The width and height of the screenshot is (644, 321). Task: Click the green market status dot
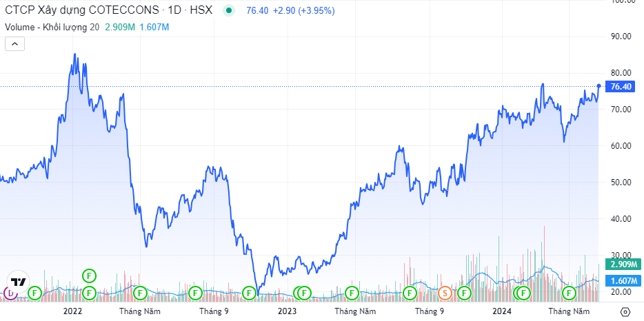tap(229, 11)
